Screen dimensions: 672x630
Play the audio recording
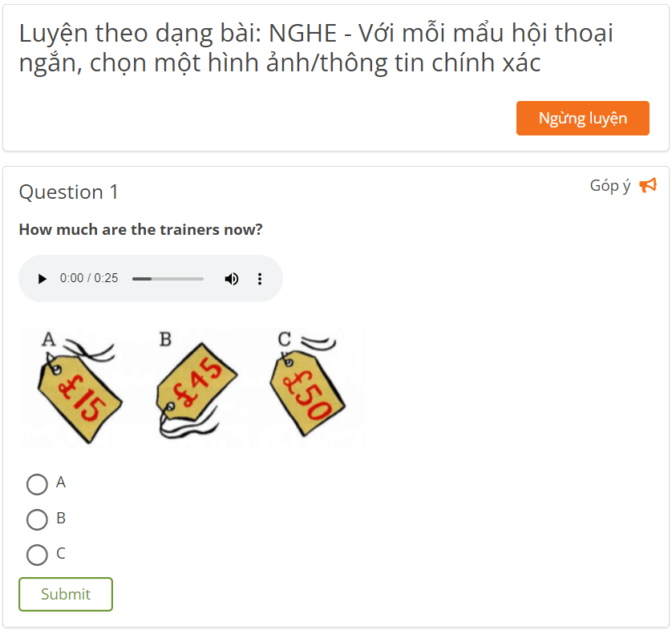42,278
